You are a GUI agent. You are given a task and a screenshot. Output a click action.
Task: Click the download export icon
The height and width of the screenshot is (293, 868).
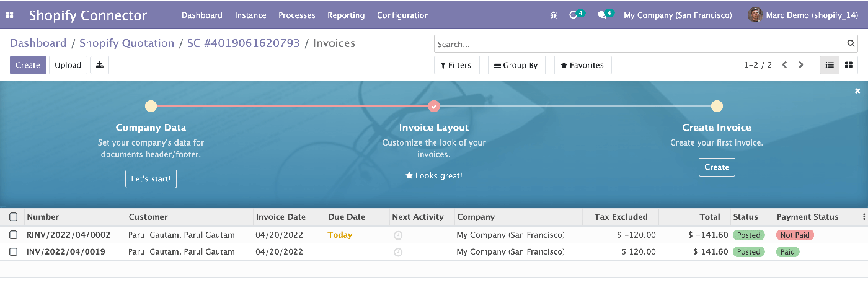[x=99, y=65]
